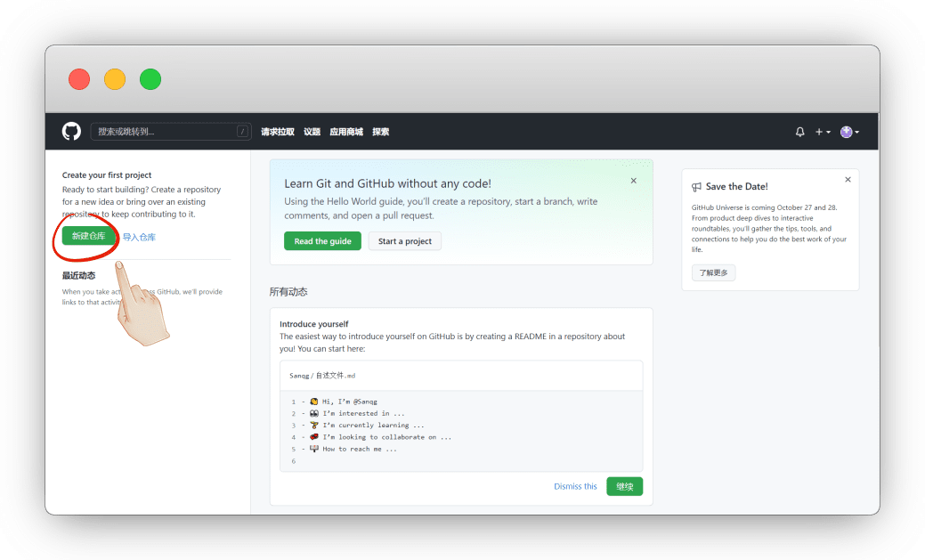Dismiss the Learn Git and GitHub banner
This screenshot has height=560, width=925.
[634, 181]
